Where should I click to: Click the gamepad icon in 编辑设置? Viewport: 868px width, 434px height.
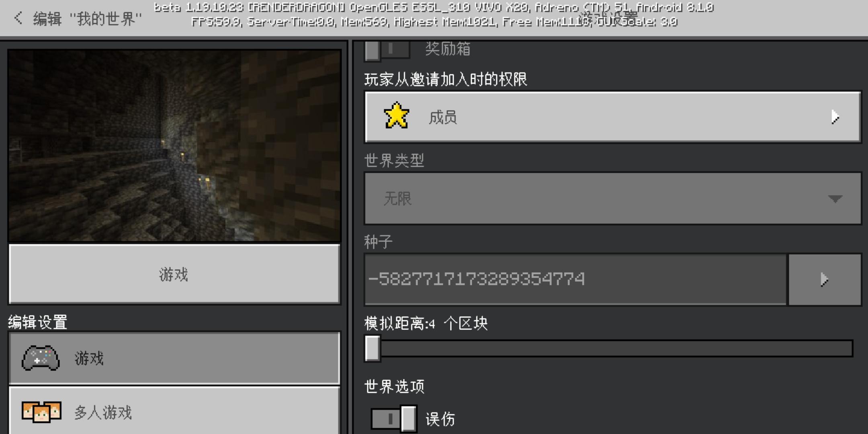(41, 358)
